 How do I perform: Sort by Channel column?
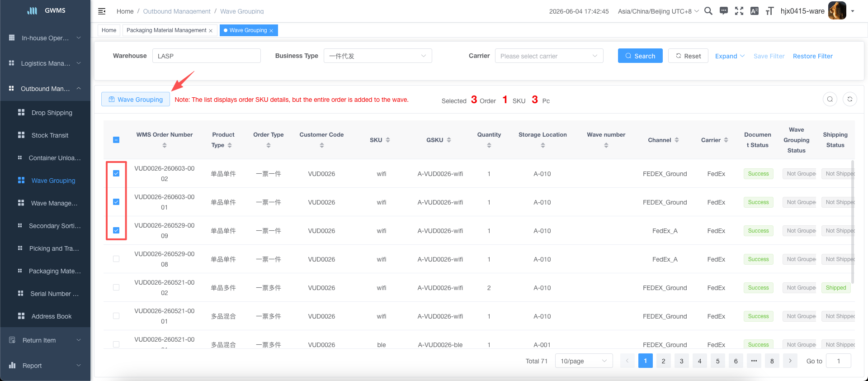tap(677, 140)
